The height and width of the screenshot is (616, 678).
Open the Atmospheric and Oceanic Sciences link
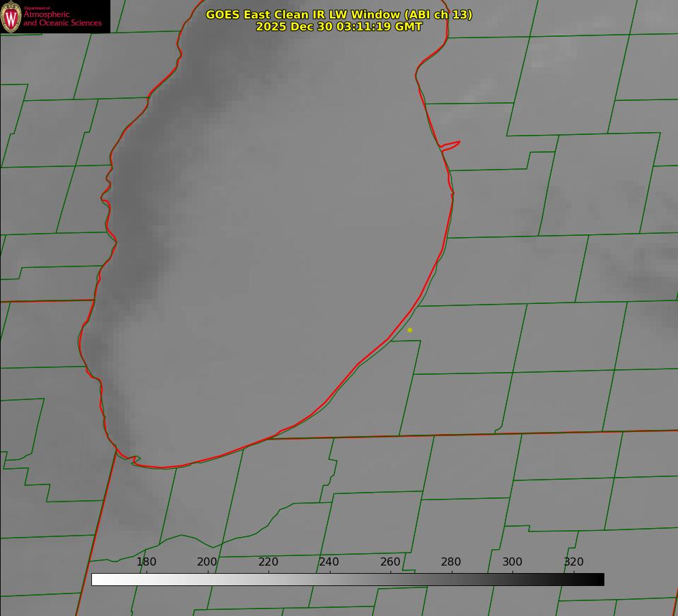click(62, 18)
